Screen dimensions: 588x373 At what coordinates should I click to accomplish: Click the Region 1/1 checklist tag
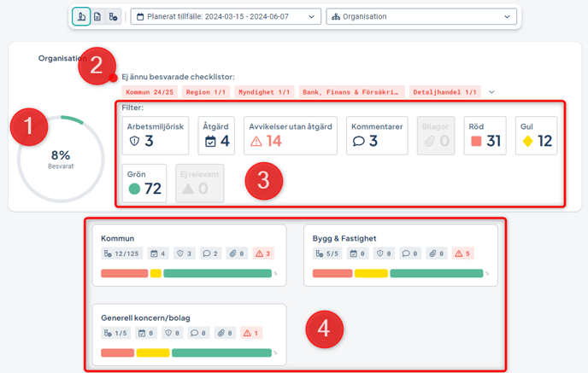(203, 91)
